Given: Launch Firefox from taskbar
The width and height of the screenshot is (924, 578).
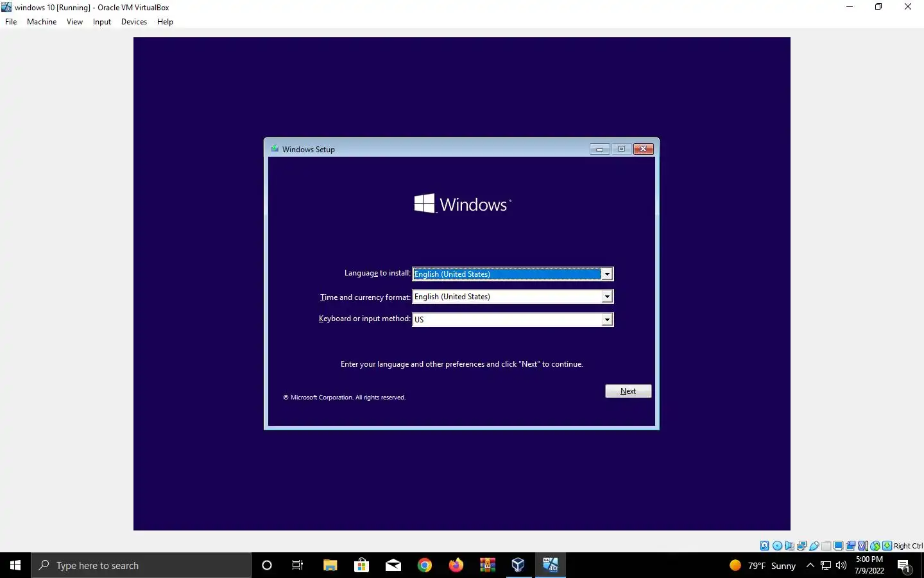Looking at the screenshot, I should [x=456, y=565].
